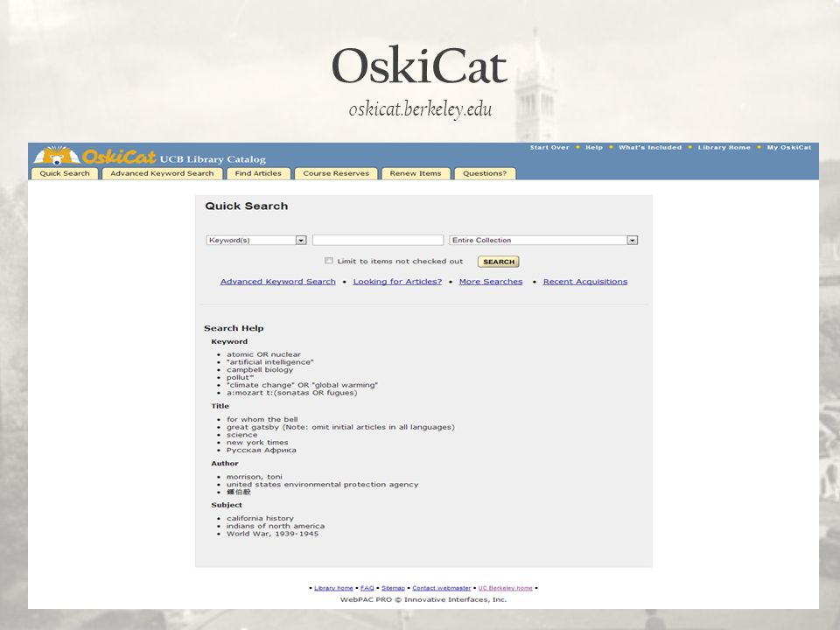Click example 'a:mozart t:(sonatas OR fugues)'
Screen dimensions: 840x630
pos(292,393)
